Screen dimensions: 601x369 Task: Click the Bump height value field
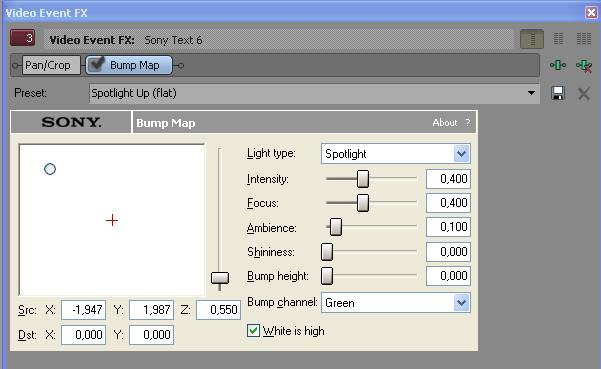pos(448,276)
